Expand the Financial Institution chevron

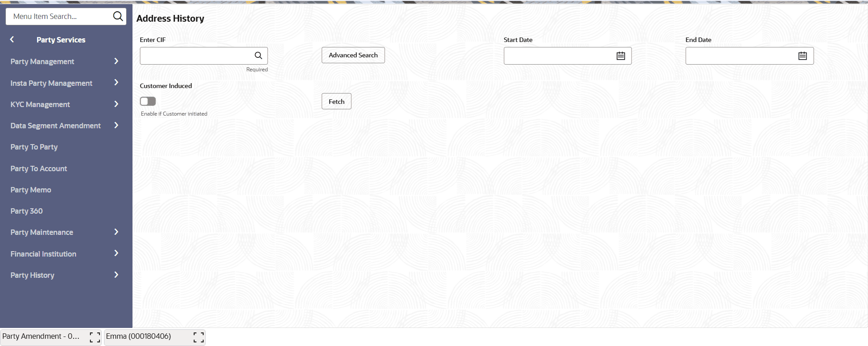(116, 253)
